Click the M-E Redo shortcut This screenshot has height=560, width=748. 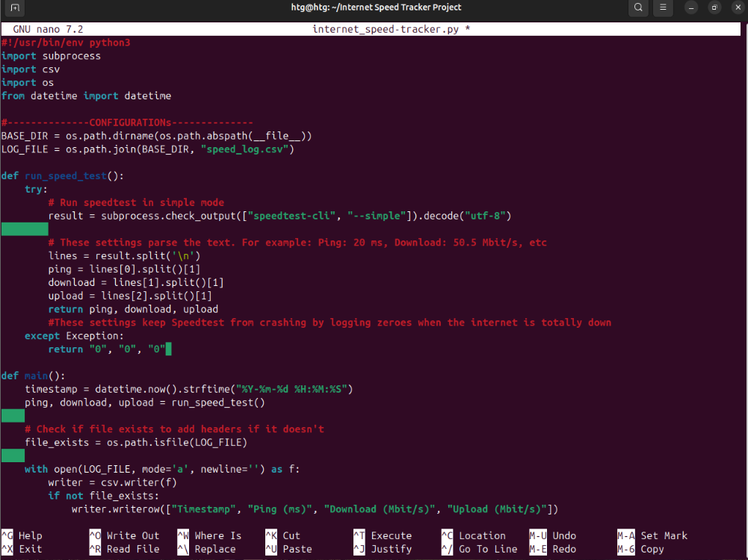[553, 549]
